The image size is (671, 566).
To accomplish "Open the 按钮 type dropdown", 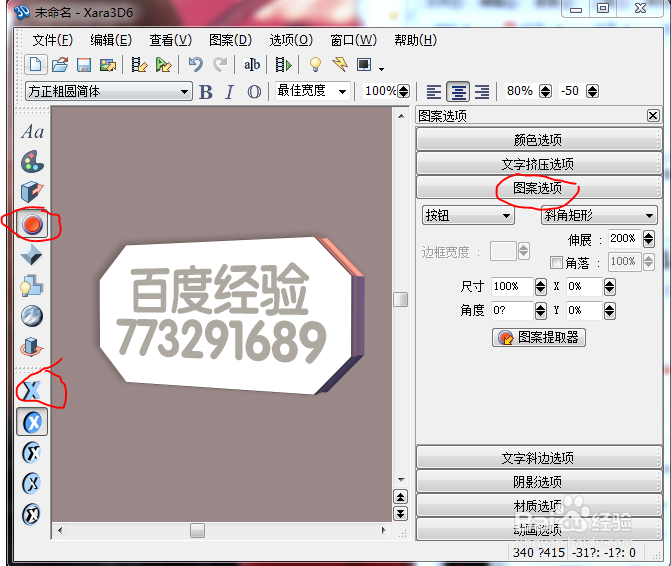I will (468, 215).
